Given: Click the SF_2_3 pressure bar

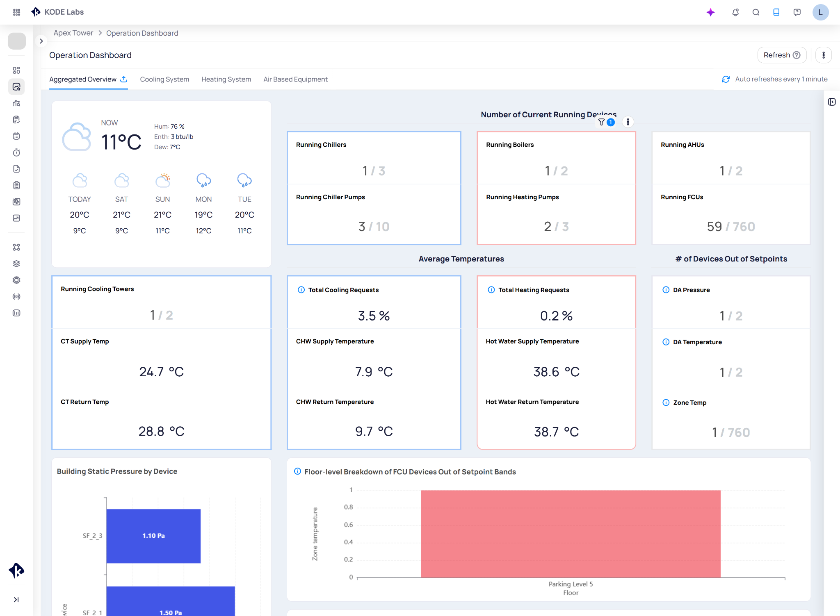Looking at the screenshot, I should (154, 535).
